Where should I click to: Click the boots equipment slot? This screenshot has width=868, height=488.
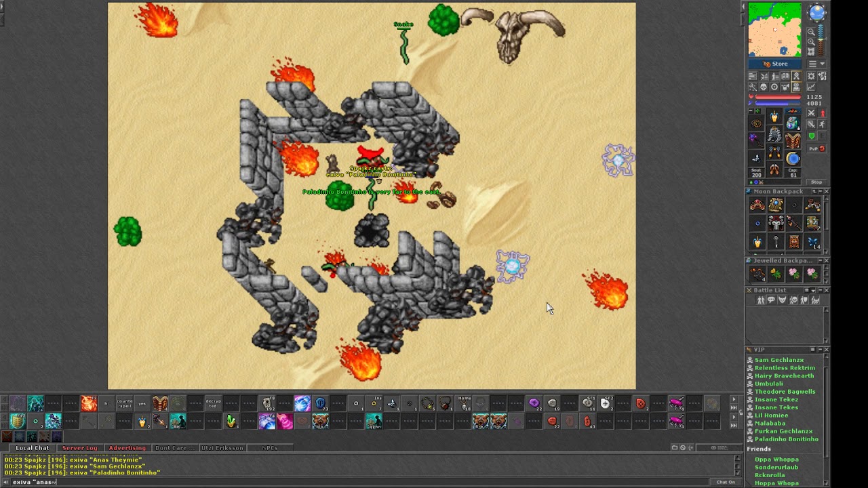[774, 169]
